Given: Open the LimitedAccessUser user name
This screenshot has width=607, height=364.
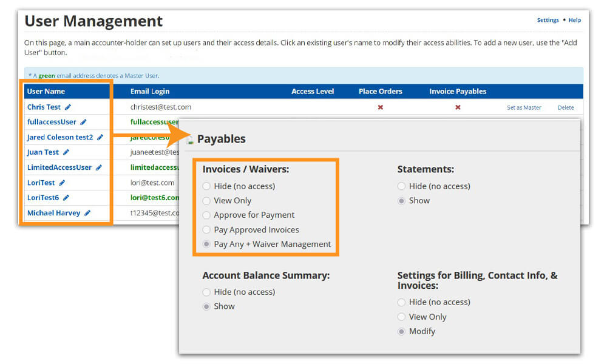Looking at the screenshot, I should click(59, 167).
